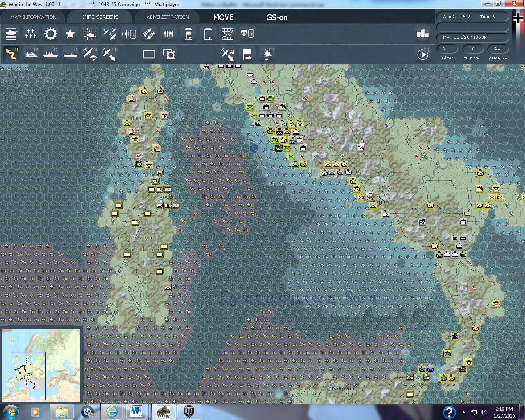Open the air doctrine crossed-planes icon
The image size is (525, 420).
click(110, 34)
